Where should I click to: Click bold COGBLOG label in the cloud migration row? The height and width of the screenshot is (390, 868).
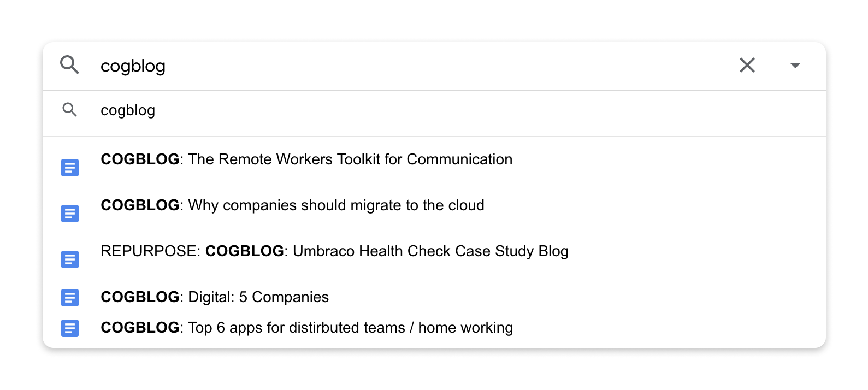click(140, 205)
